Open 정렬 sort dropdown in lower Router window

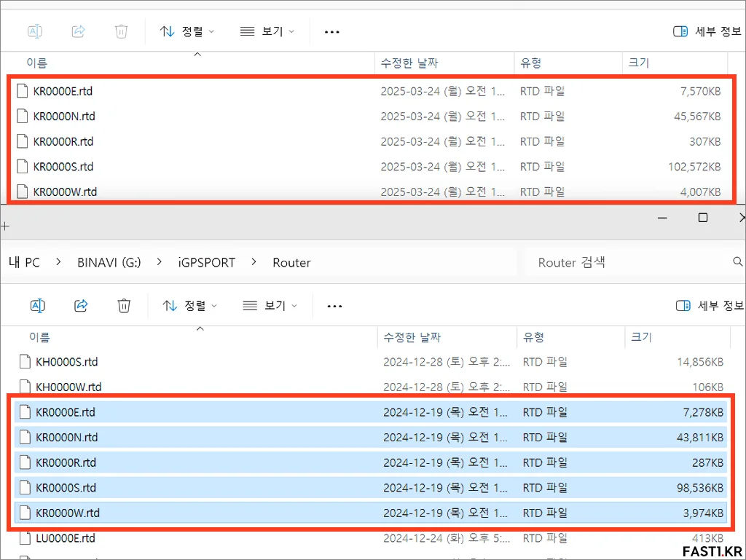(189, 306)
